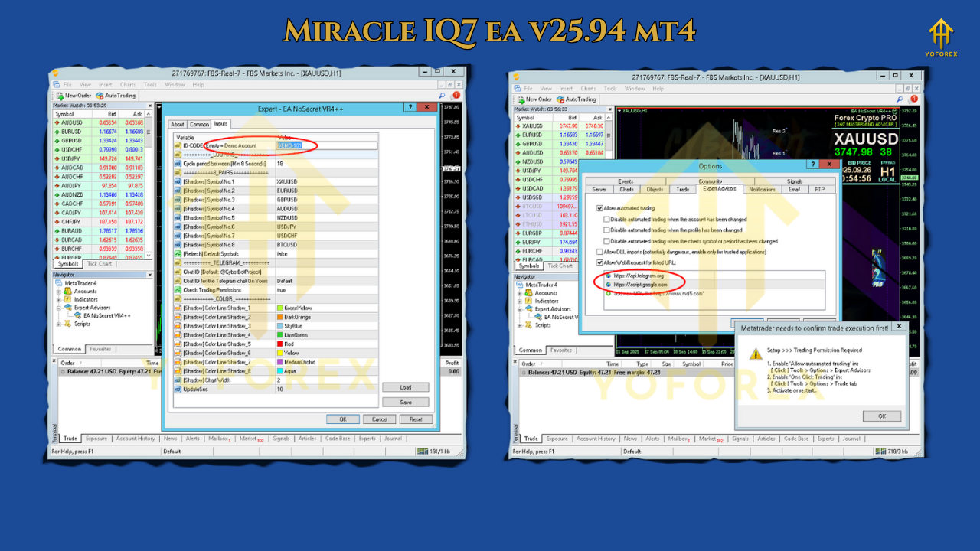The image size is (980, 551).
Task: Switch to Common tab in Expert dialog
Action: click(199, 124)
